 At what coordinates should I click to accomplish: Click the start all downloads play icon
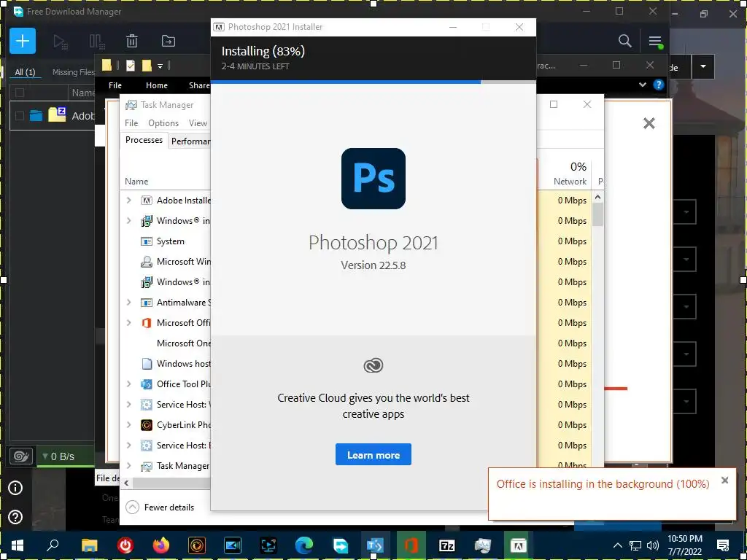pyautogui.click(x=61, y=42)
